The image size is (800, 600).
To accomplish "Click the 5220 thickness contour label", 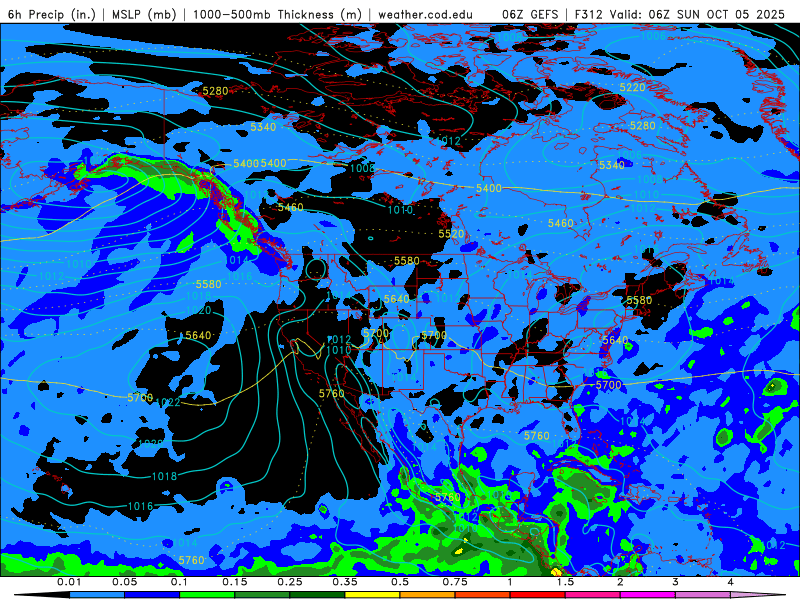I will [x=632, y=88].
